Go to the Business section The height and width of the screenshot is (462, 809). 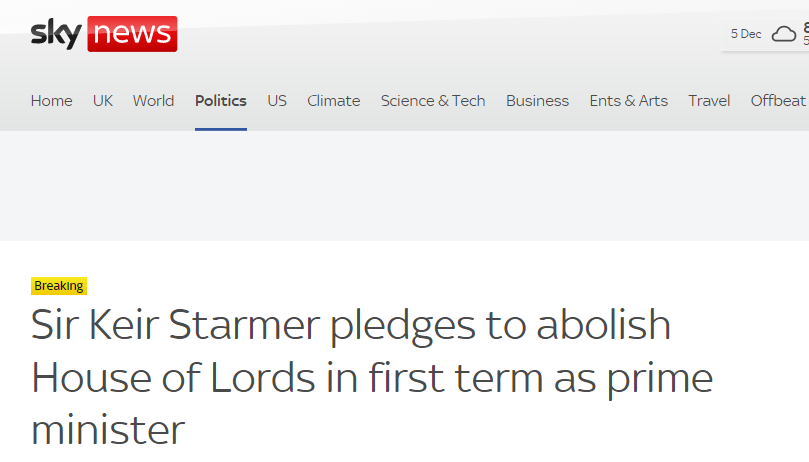(537, 101)
